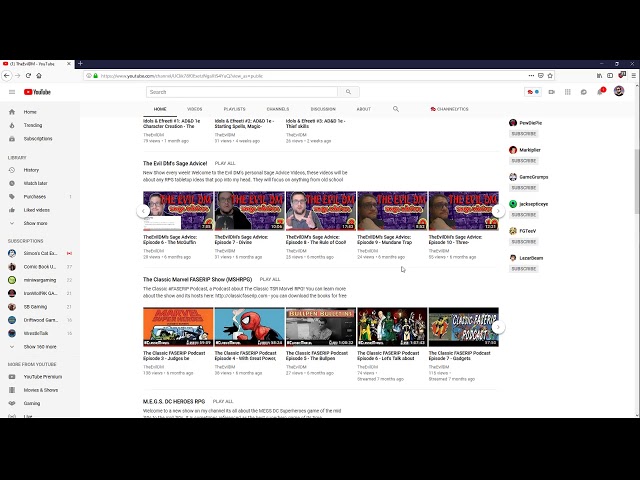
Task: Click the search magnifier button
Action: [348, 92]
